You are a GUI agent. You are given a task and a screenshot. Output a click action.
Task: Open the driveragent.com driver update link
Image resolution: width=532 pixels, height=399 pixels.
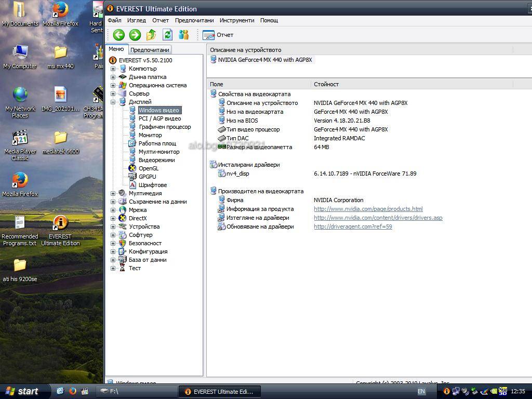[x=353, y=227]
